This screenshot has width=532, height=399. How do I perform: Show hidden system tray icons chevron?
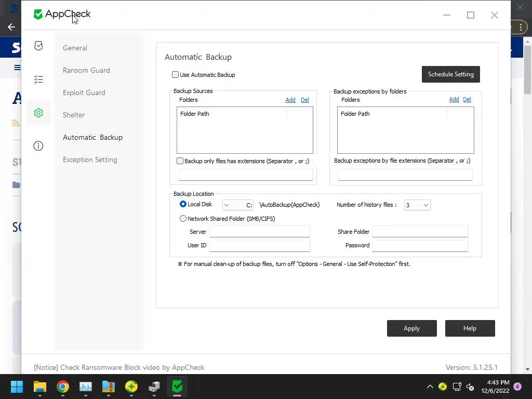click(430, 387)
